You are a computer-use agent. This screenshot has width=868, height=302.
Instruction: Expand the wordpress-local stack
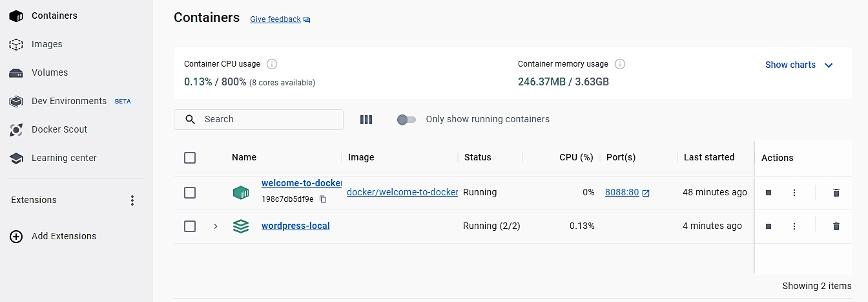pyautogui.click(x=216, y=226)
